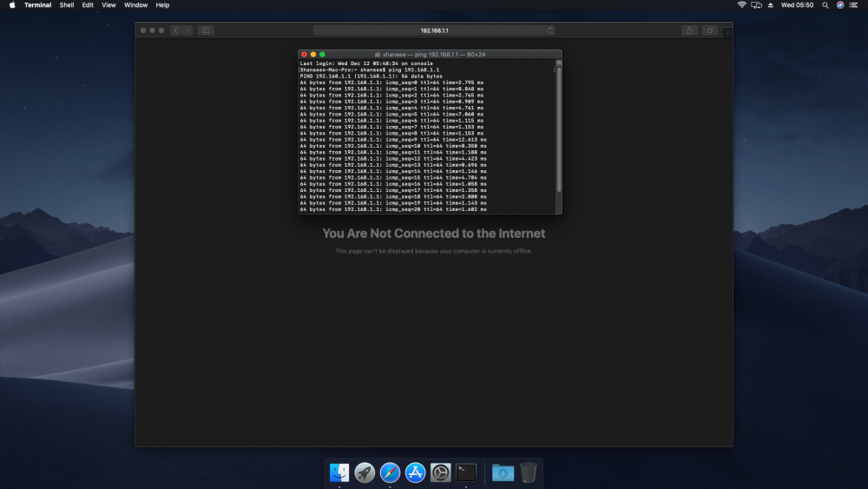Screen dimensions: 868x489
Task: Open the Shell menu
Action: [67, 5]
